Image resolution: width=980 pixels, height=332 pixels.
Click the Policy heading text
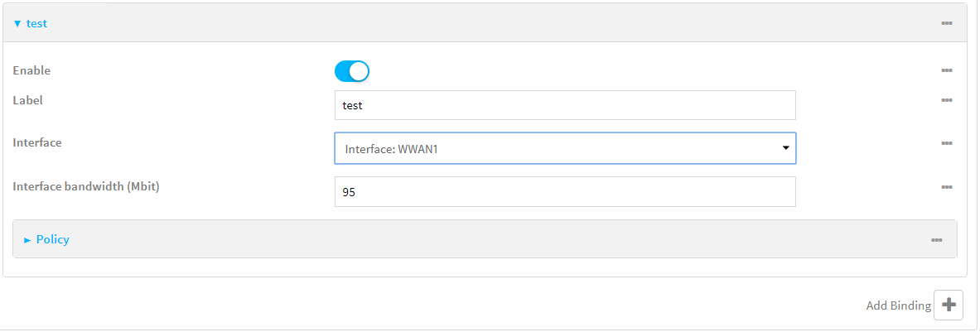click(x=53, y=239)
